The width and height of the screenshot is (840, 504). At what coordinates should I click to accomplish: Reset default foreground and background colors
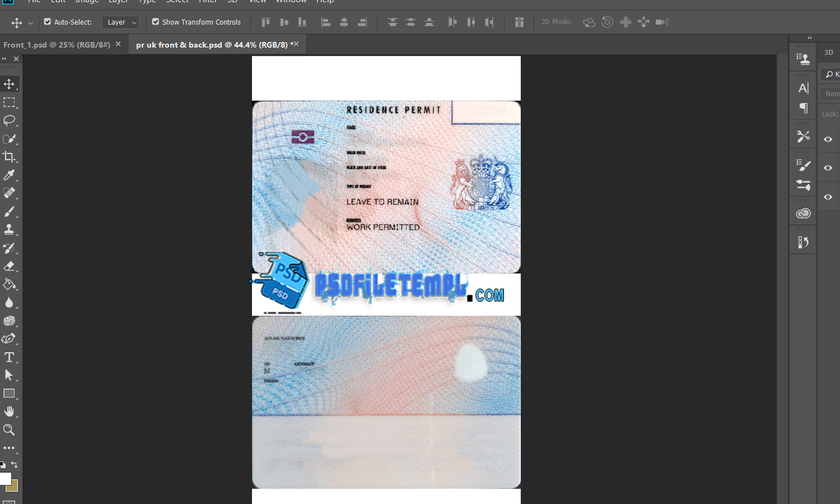tap(3, 465)
